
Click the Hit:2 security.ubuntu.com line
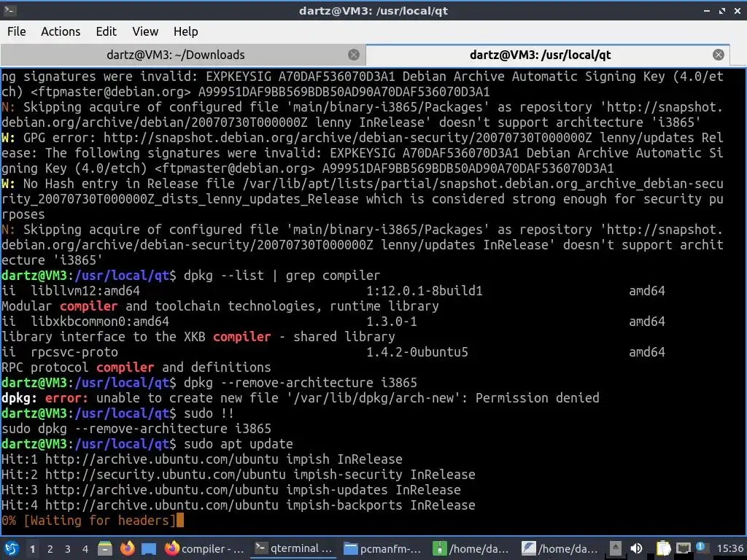point(239,474)
